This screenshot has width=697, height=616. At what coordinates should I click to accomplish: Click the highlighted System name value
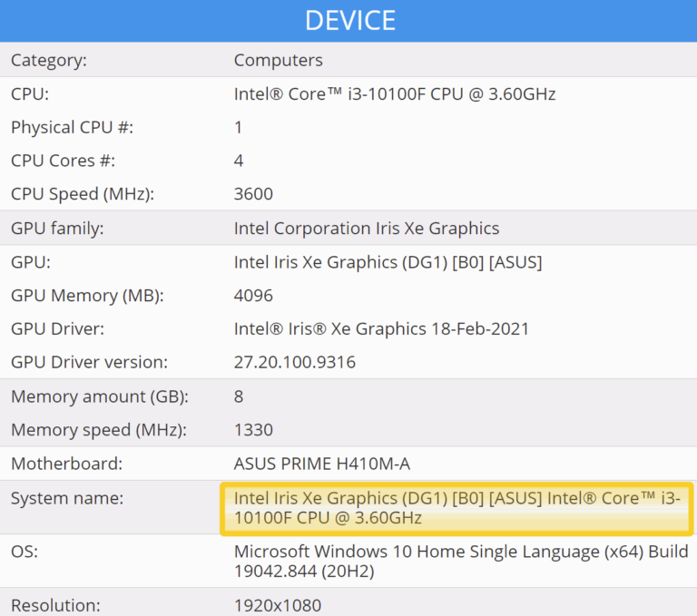pos(458,508)
